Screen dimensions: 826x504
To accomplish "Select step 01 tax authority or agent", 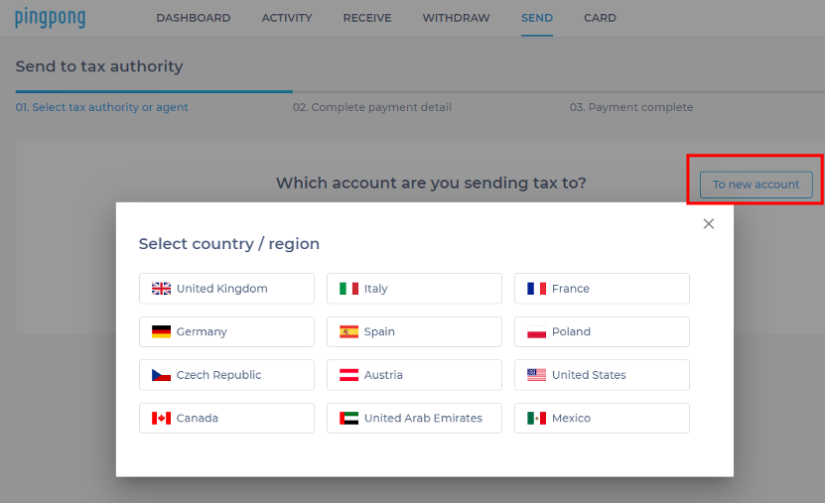I will [x=101, y=107].
